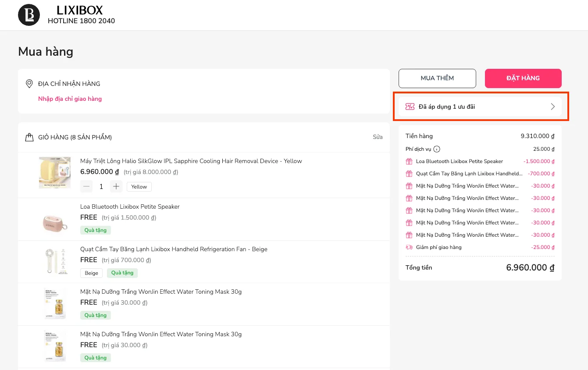
Task: Click the Lixibox round logo
Action: (29, 15)
